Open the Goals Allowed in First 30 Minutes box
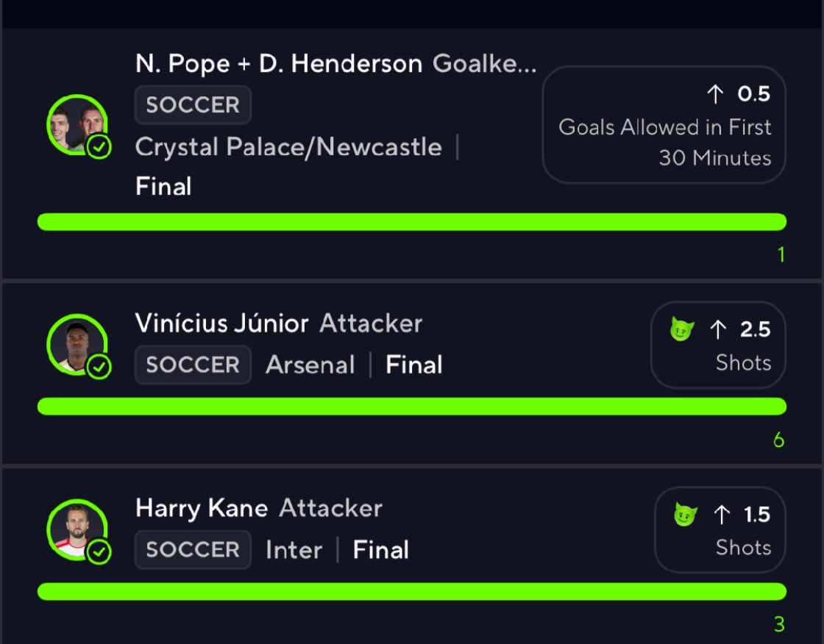 664,124
